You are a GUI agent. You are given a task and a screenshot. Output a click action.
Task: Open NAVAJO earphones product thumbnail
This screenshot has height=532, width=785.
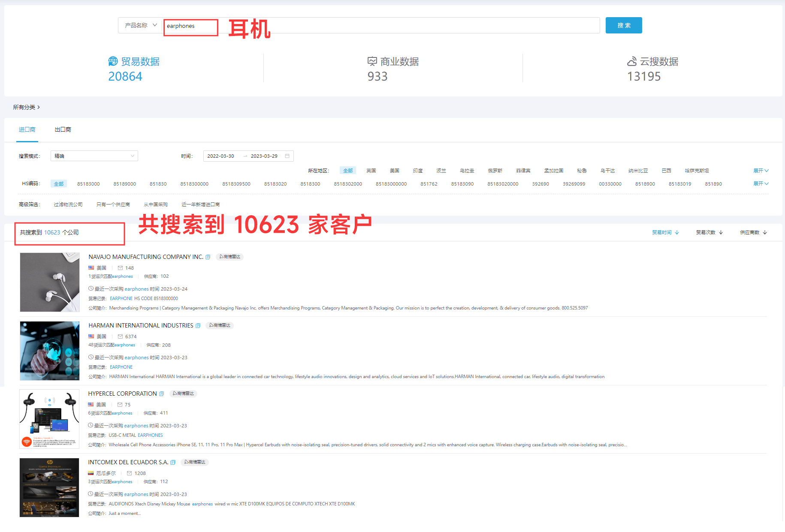click(50, 282)
